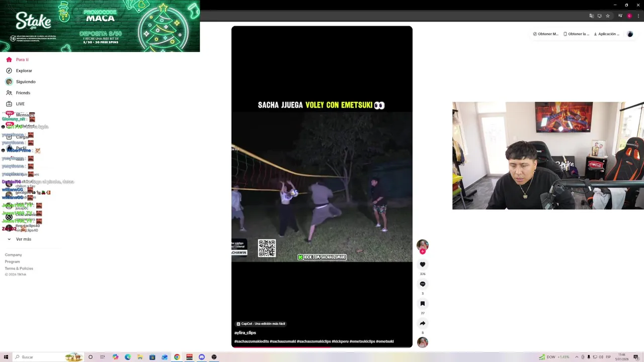Open the Program footer link

[x=13, y=261]
